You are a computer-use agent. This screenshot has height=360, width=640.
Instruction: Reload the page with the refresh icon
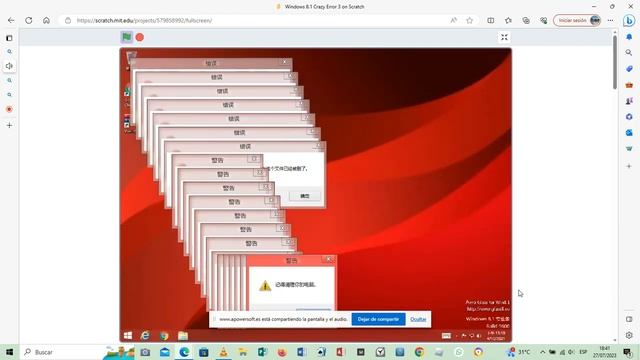29,20
